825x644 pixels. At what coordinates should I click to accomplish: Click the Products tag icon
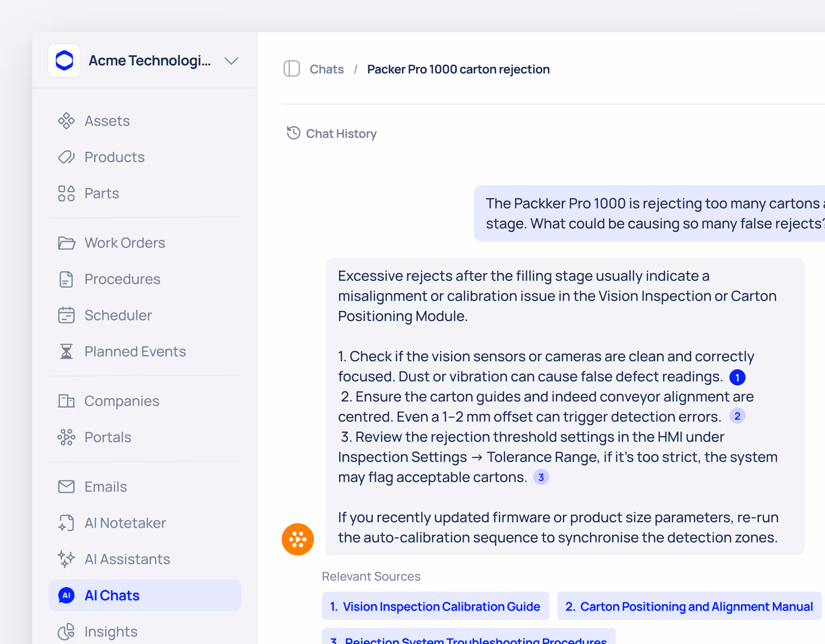click(66, 157)
